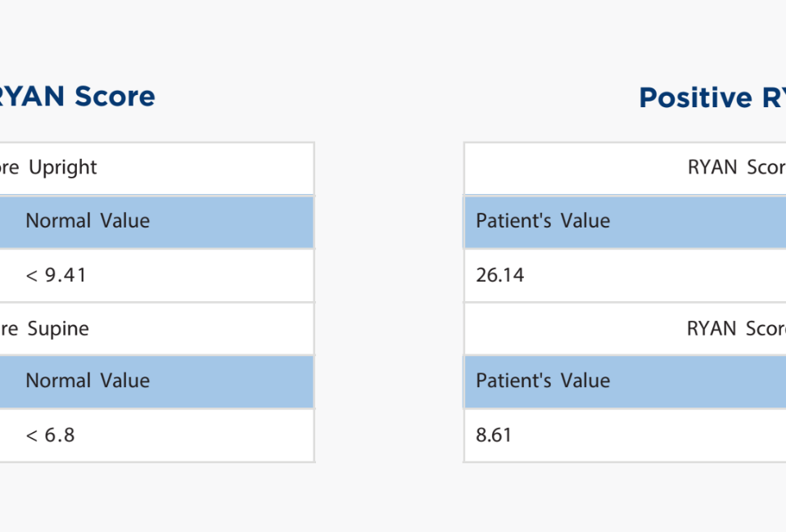
Task: Click the empty space between the two headings
Action: click(x=393, y=97)
